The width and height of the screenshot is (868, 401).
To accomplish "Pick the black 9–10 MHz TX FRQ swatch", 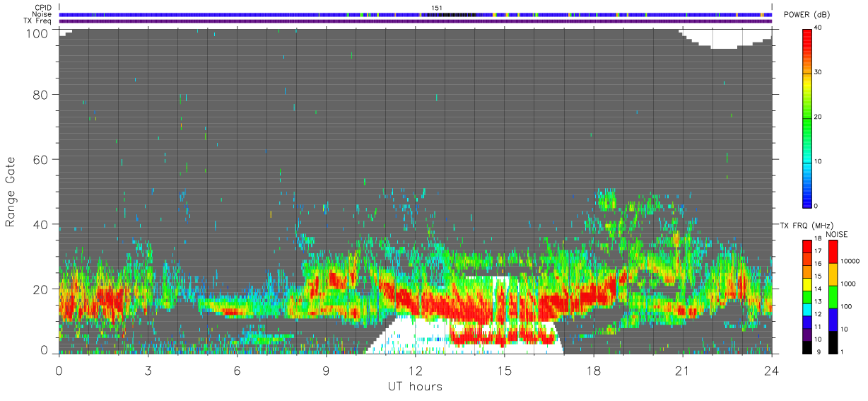I will click(x=807, y=347).
